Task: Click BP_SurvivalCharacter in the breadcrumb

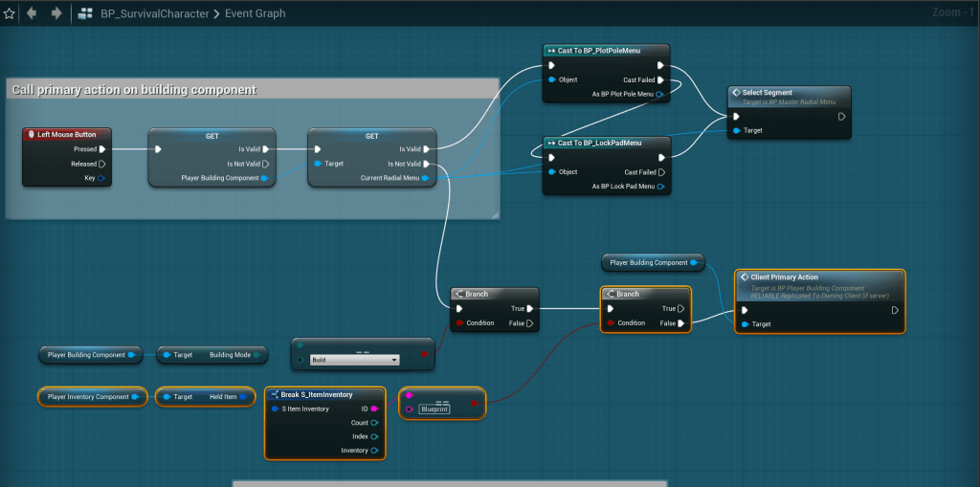Action: [x=157, y=13]
